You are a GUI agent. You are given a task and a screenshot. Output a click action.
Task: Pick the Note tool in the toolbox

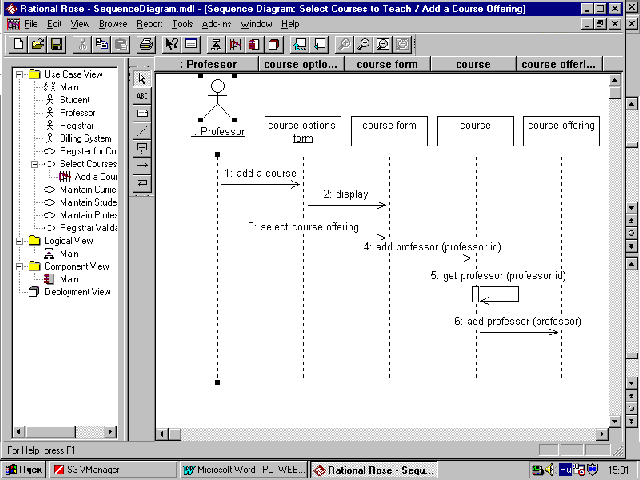142,113
